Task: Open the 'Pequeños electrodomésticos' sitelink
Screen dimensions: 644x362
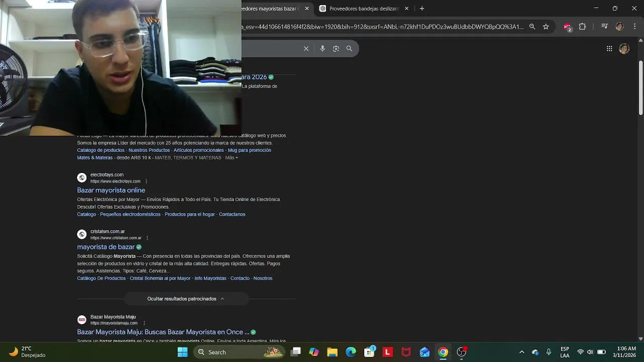Action: pos(130,214)
